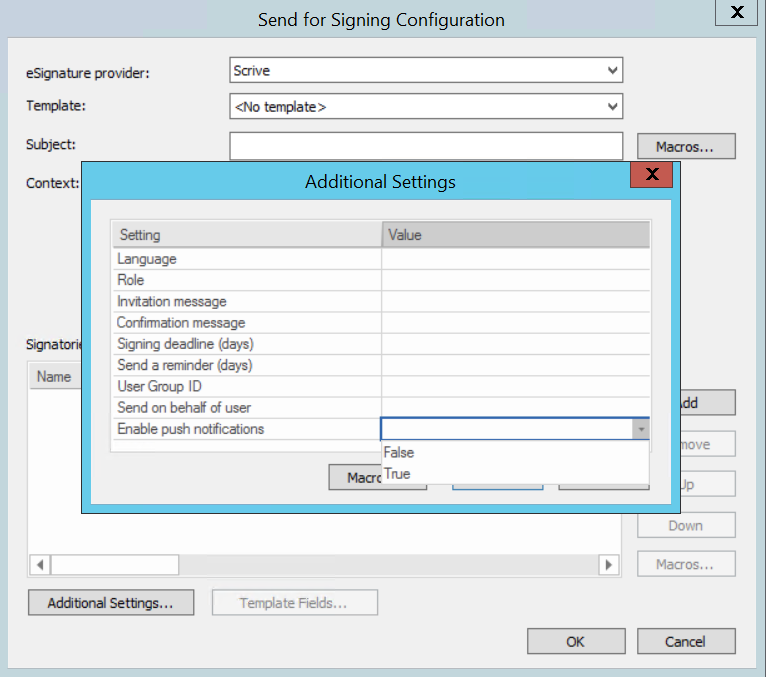Click the Setting column header
Screen dimensions: 766x677
[x=247, y=235]
